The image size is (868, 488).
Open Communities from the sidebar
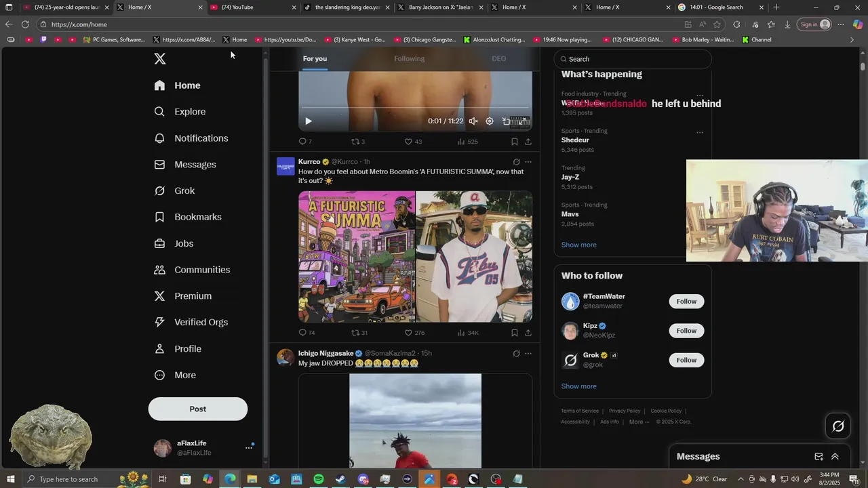[193, 270]
